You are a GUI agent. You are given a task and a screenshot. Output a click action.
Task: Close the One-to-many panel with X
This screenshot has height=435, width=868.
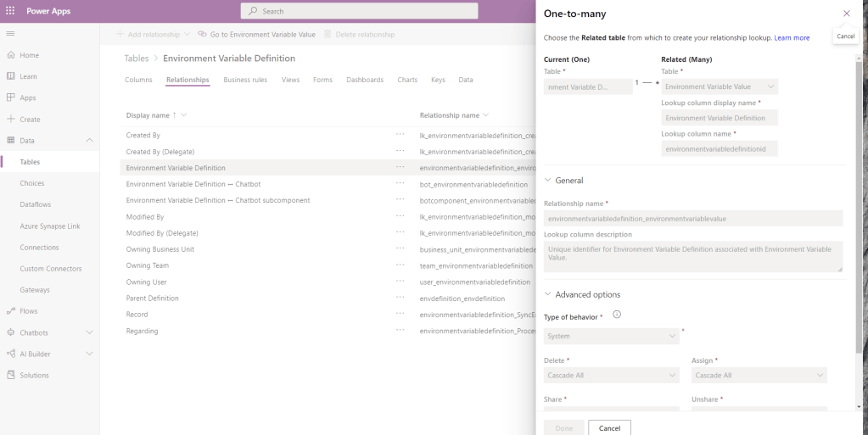(x=846, y=14)
